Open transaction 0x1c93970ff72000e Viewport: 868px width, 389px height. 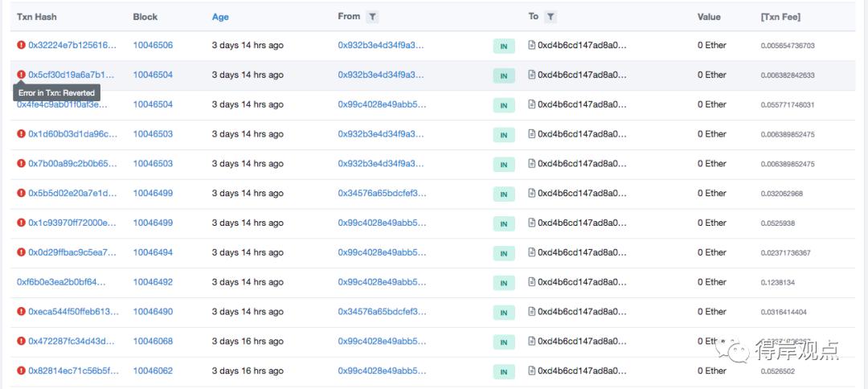(72, 223)
